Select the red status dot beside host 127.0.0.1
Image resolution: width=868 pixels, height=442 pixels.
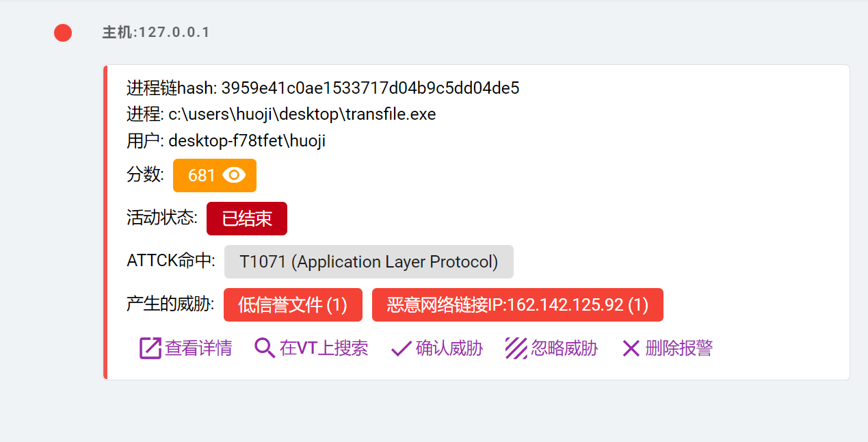(x=63, y=32)
